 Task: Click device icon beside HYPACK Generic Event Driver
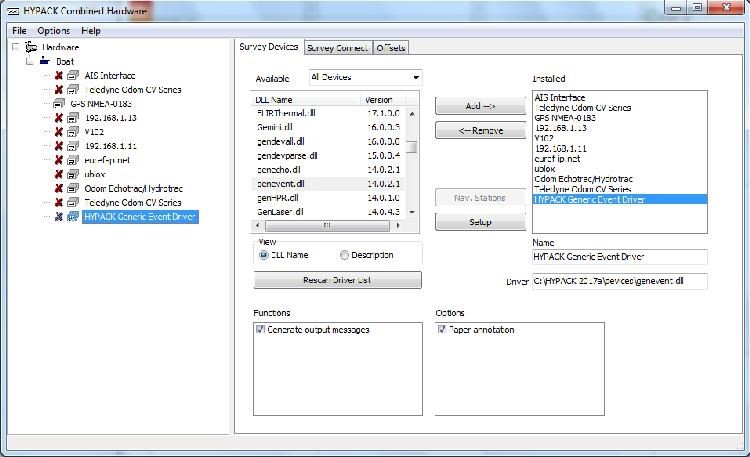click(x=73, y=216)
